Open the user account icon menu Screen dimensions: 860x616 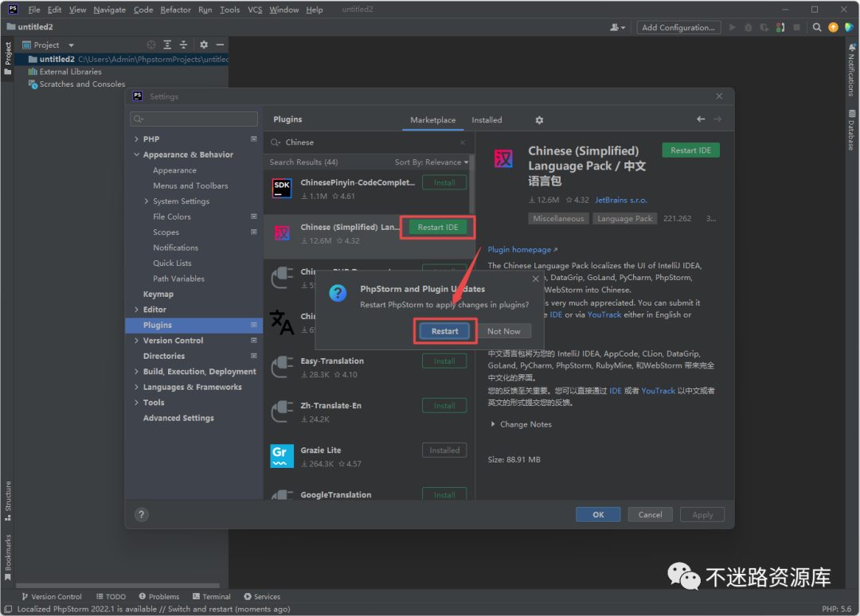[x=617, y=27]
